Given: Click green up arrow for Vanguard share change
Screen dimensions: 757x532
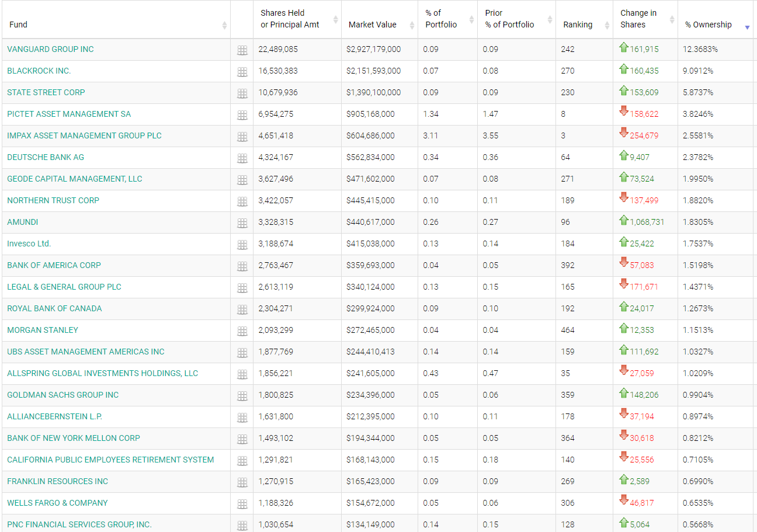Looking at the screenshot, I should coord(624,47).
